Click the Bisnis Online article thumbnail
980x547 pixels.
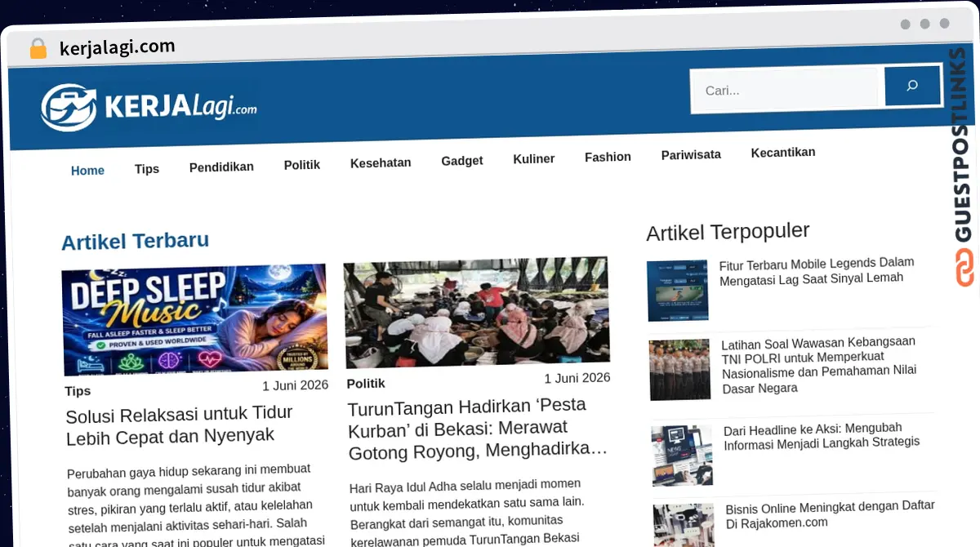(x=684, y=526)
